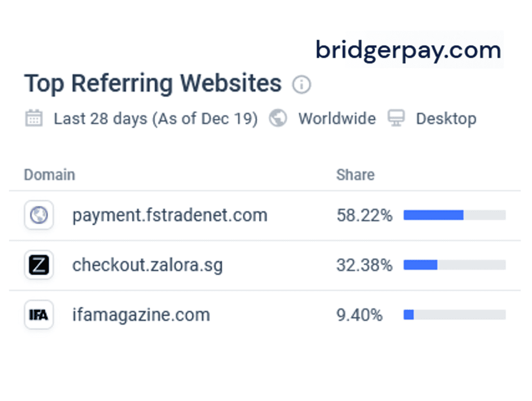
Task: Select the Share column header
Action: click(x=355, y=175)
